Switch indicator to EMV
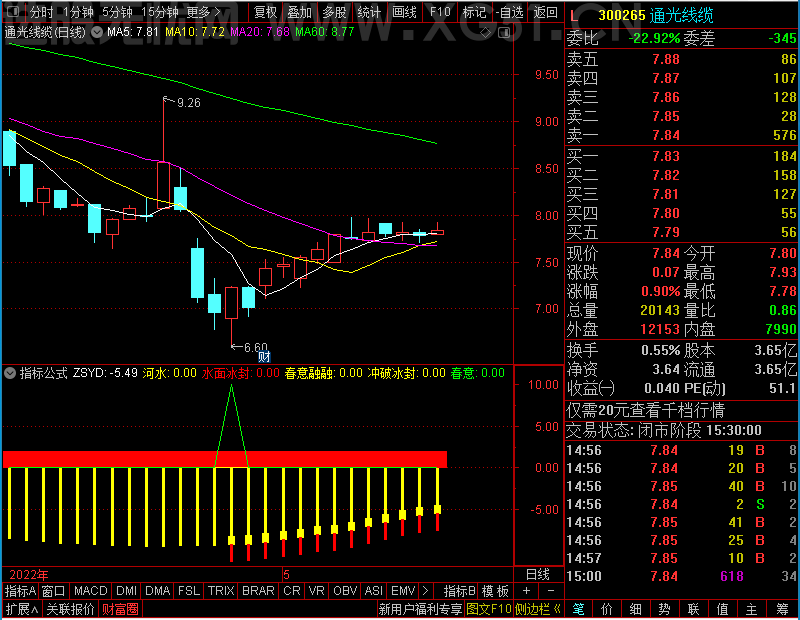The width and height of the screenshot is (800, 620). [x=403, y=591]
